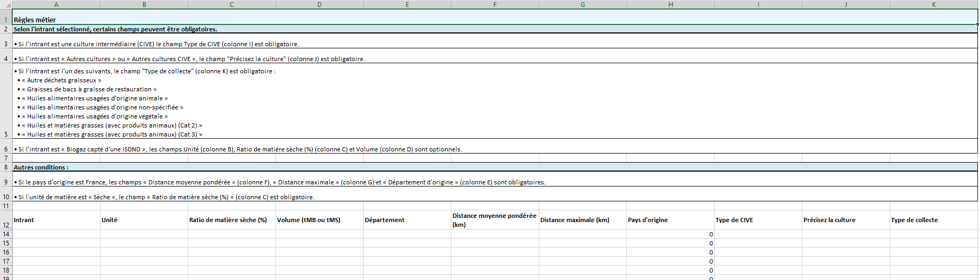This screenshot has height=280, width=980.
Task: Select column A header
Action: (56, 5)
